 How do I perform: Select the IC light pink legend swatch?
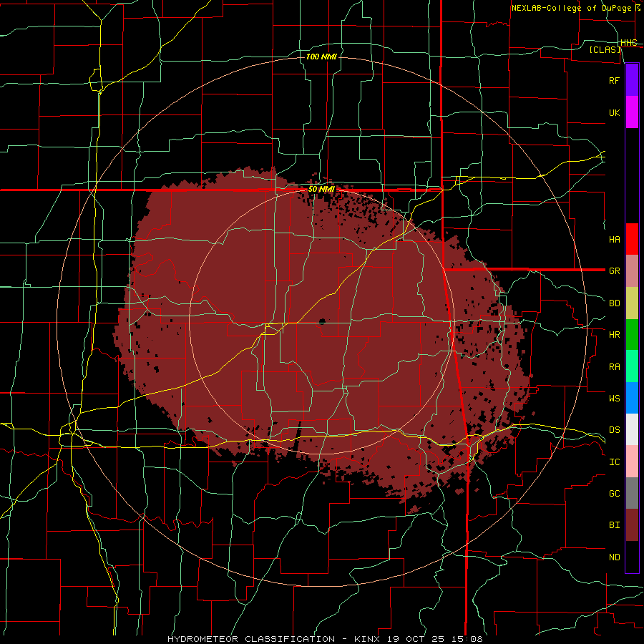pos(632,462)
